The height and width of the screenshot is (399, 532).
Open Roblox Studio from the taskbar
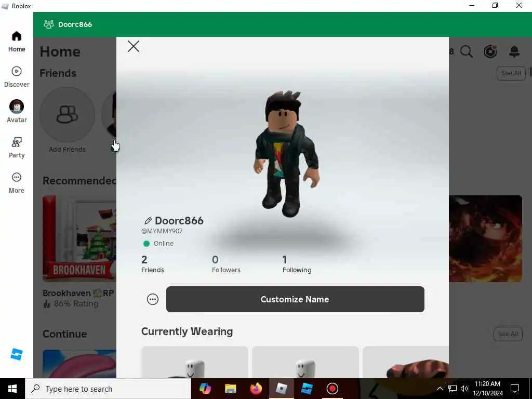307,389
